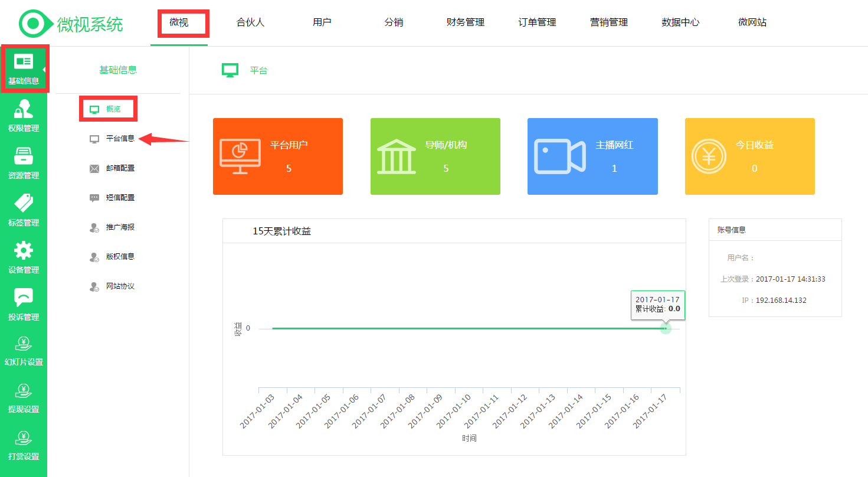Switch to the 合伙人 top tab
868x477 pixels.
click(251, 22)
